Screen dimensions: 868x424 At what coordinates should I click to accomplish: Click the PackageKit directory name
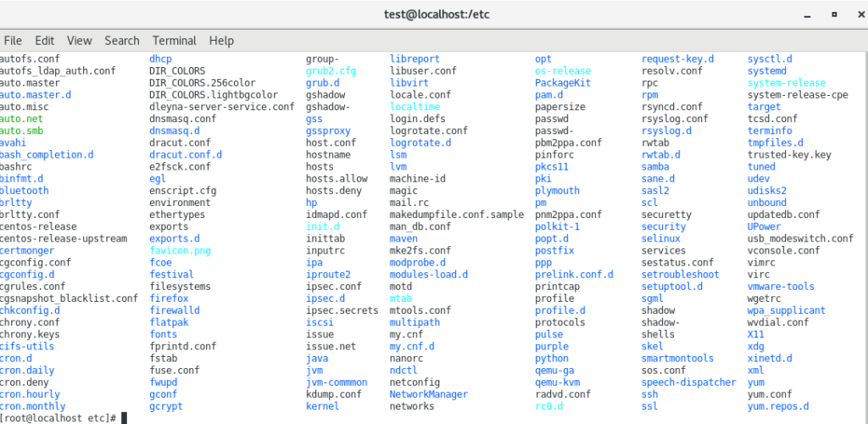point(563,83)
